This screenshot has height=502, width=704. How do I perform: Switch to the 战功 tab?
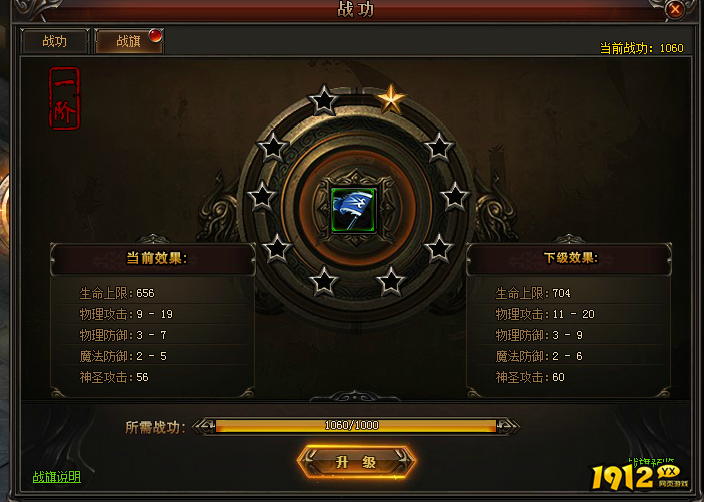(55, 41)
